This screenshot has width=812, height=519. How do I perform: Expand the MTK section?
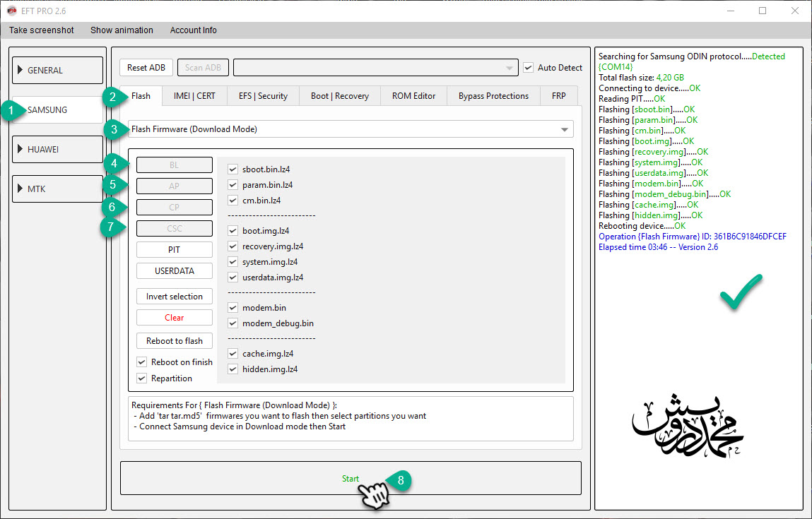(57, 189)
